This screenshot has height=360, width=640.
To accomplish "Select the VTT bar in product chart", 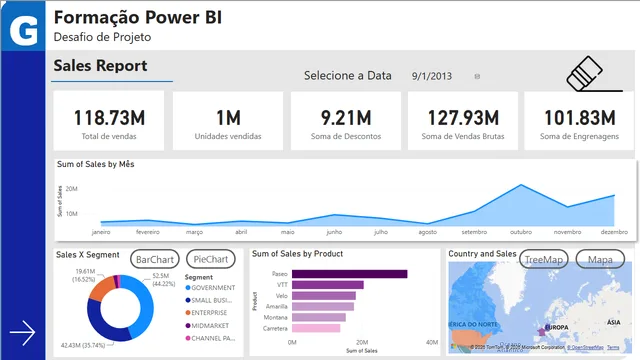I will 328,285.
